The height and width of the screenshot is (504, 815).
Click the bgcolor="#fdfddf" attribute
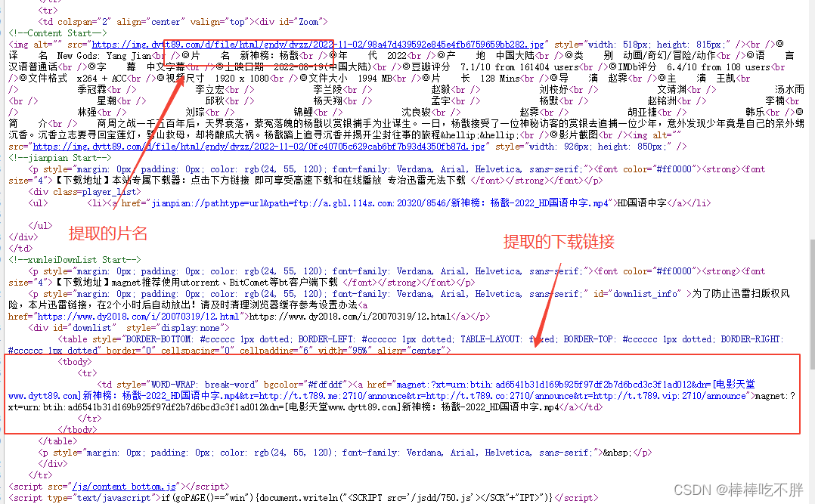[x=304, y=385]
